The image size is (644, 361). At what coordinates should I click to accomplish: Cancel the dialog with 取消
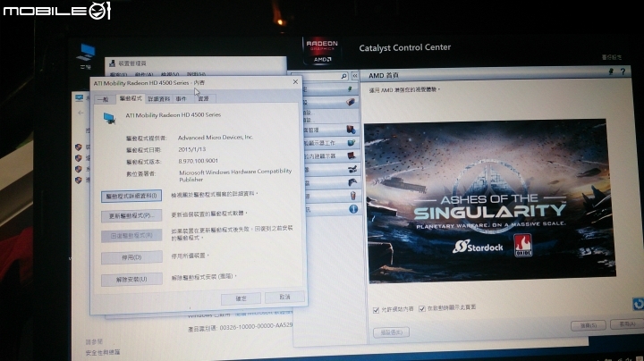coord(284,297)
